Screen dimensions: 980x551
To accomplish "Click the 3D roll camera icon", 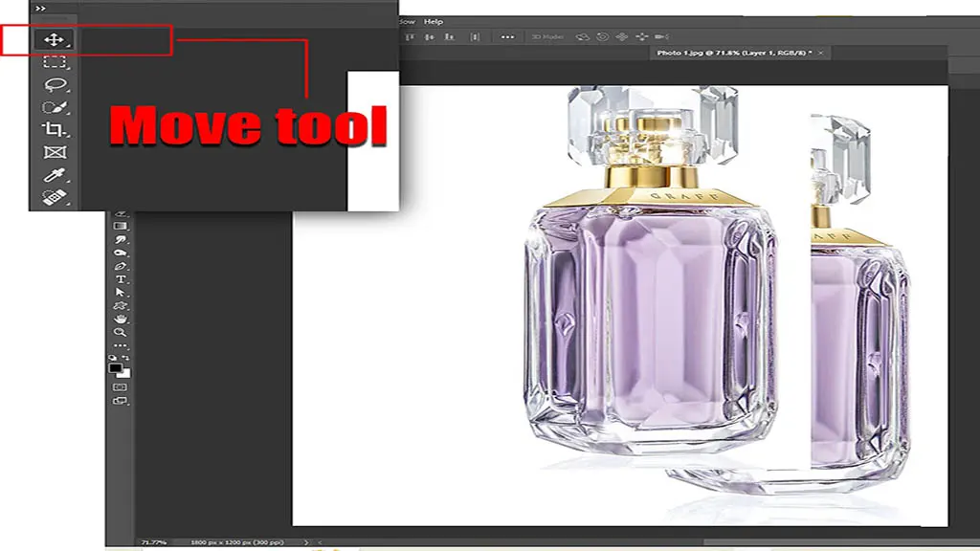I will 603,37.
